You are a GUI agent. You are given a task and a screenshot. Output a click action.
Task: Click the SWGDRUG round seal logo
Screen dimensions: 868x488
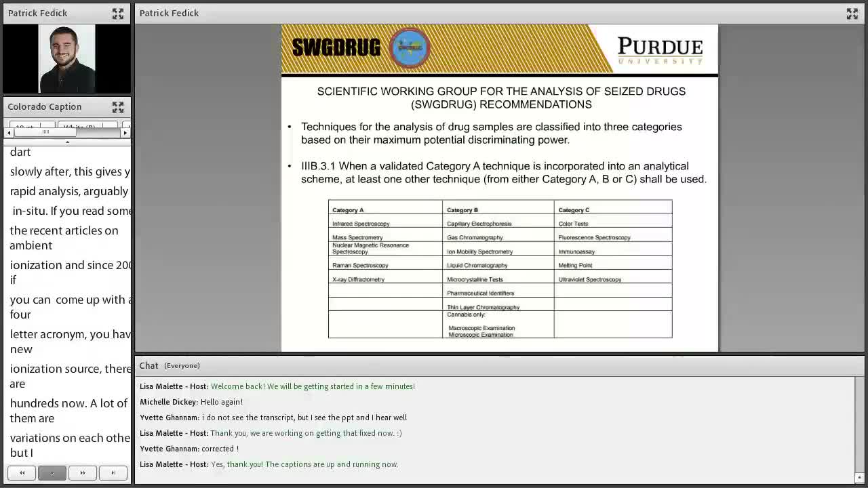410,47
